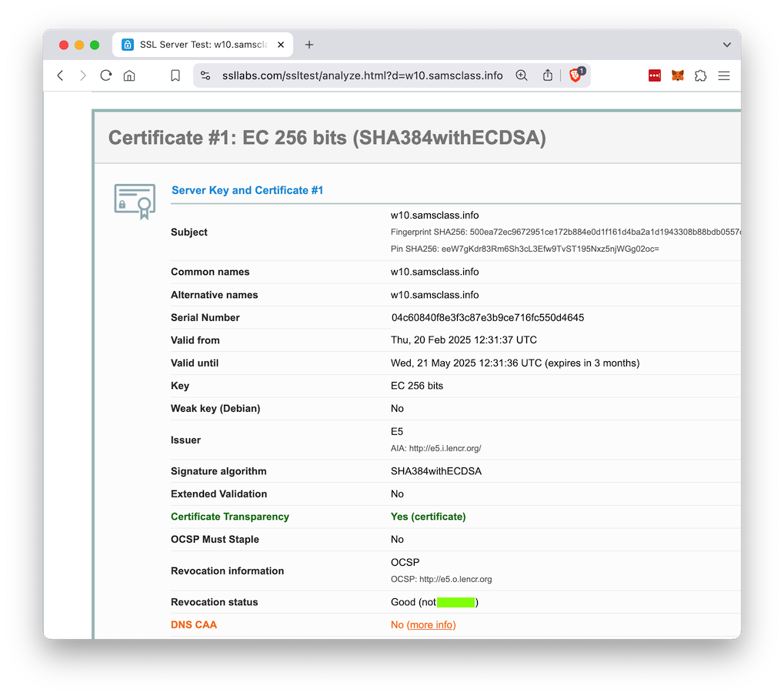Follow the DNS CAA more info link

coord(431,624)
